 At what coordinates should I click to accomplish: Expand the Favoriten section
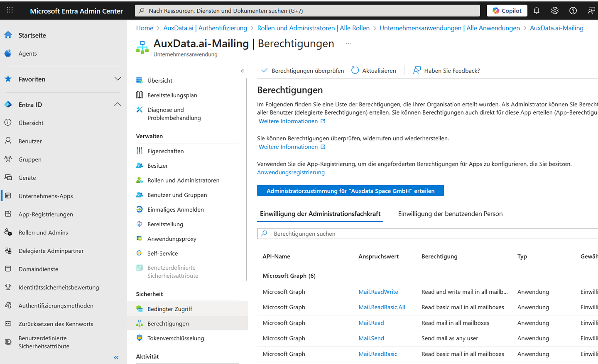tap(118, 79)
